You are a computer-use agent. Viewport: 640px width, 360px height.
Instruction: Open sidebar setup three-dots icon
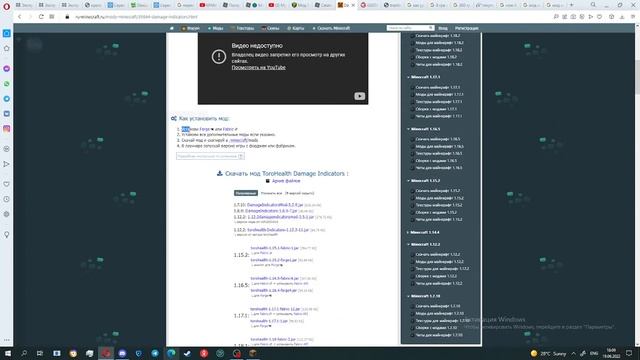click(x=7, y=340)
